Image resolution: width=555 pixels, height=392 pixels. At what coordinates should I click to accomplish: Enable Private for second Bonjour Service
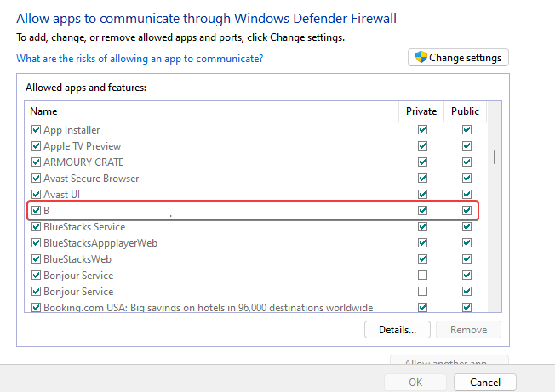(x=422, y=292)
